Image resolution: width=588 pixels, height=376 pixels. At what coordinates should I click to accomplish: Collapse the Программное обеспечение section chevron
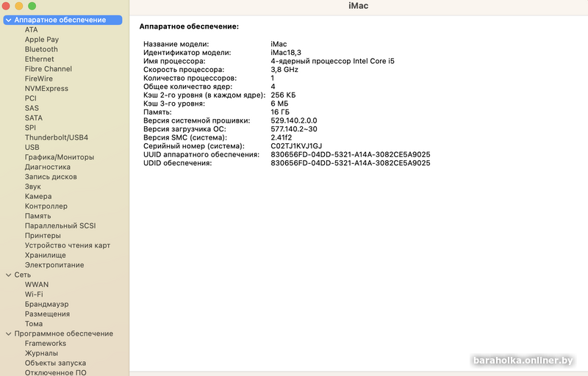pos(8,333)
